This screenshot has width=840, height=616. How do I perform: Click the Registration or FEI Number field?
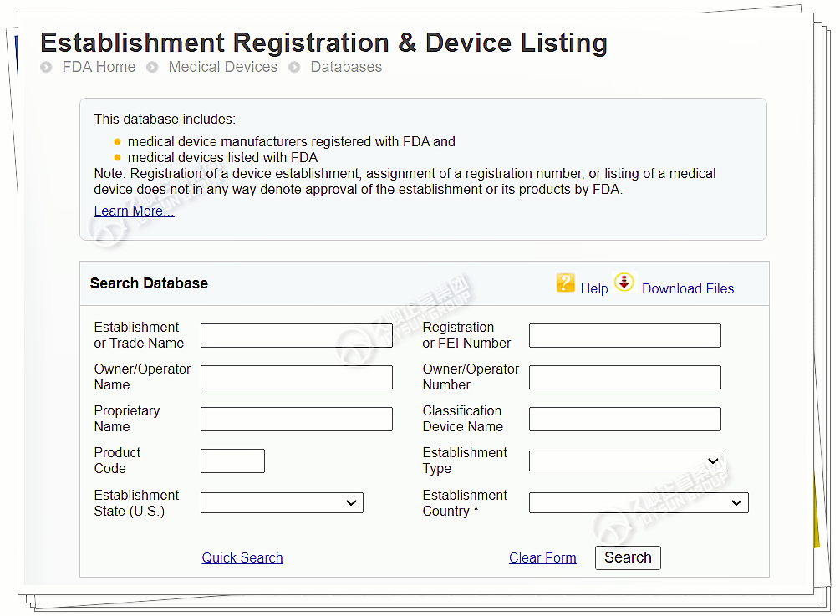[624, 335]
